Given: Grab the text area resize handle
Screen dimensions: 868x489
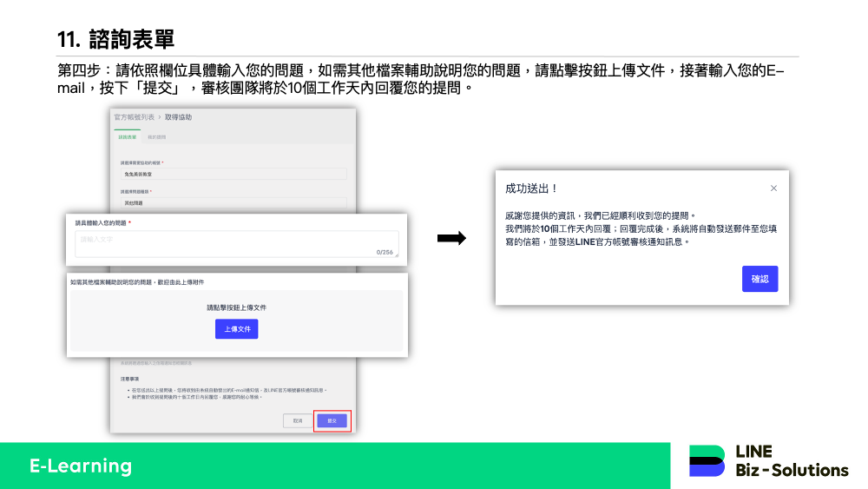Looking at the screenshot, I should 397,254.
